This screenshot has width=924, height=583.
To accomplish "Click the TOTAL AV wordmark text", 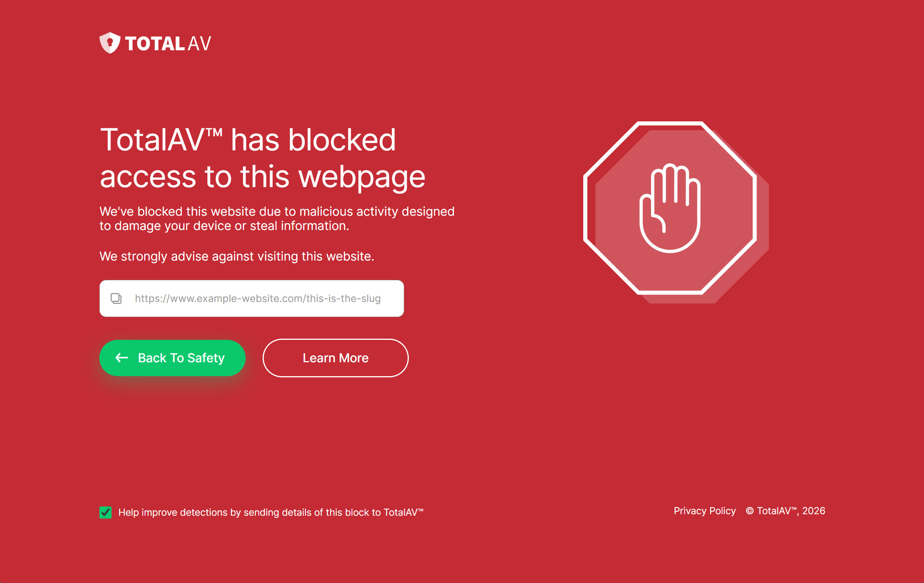I will (x=168, y=43).
